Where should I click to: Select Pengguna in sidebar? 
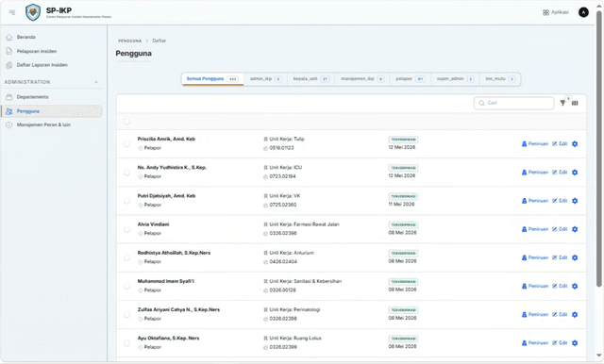52,111
